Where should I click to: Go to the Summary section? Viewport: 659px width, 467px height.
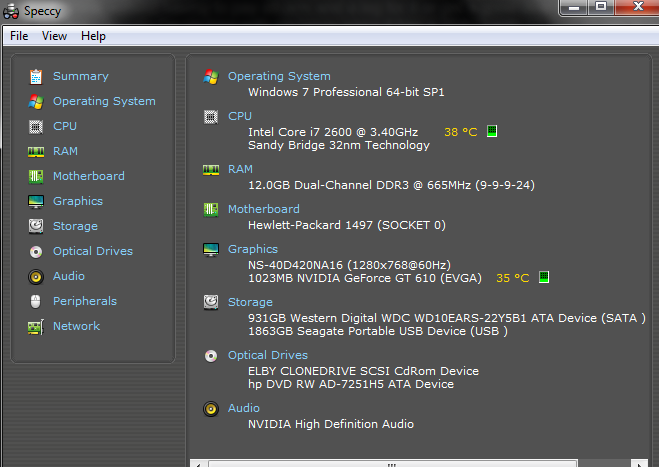pos(81,77)
